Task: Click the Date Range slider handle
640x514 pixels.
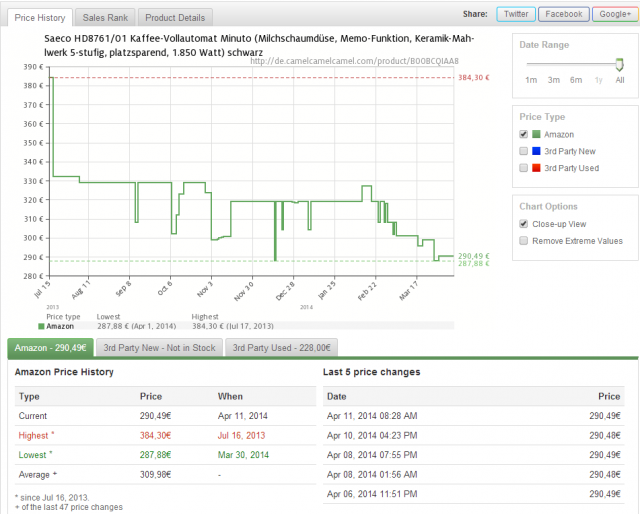Action: click(620, 65)
